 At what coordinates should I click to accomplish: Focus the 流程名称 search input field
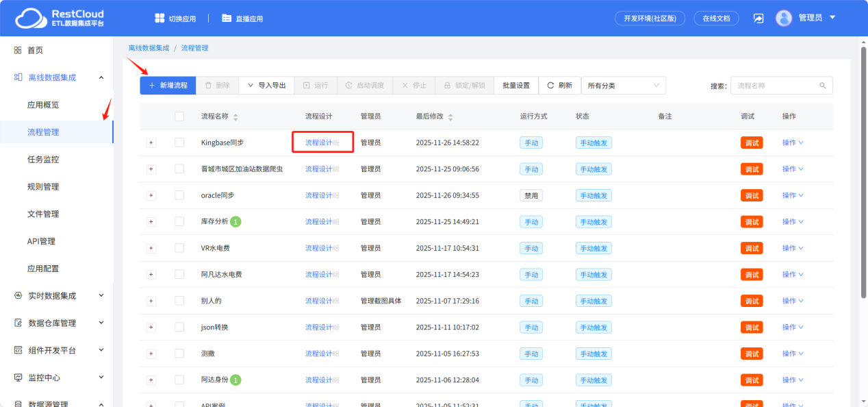(775, 86)
